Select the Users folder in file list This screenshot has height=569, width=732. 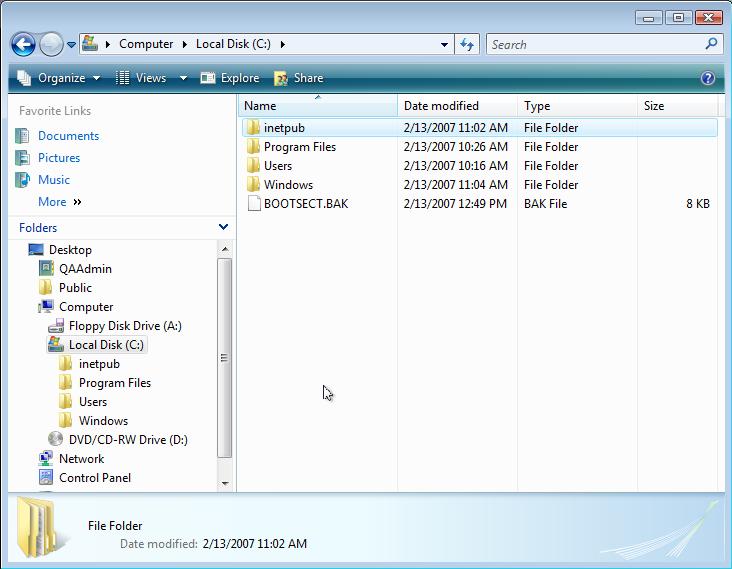pyautogui.click(x=479, y=166)
